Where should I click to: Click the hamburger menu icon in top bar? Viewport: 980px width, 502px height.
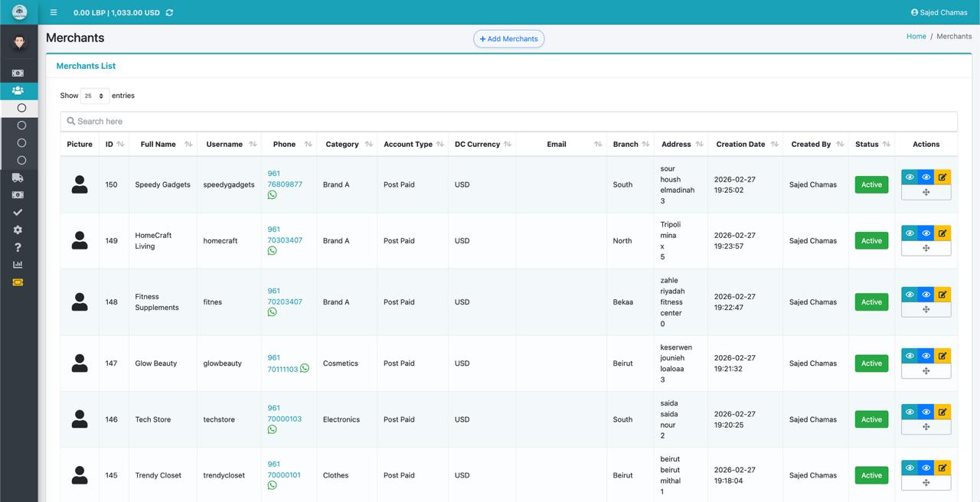(53, 12)
